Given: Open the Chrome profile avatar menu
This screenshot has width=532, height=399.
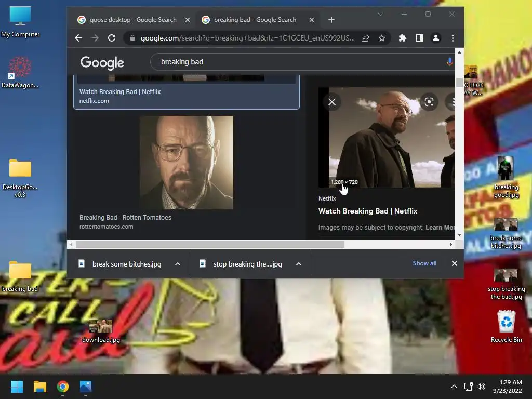Looking at the screenshot, I should point(436,38).
